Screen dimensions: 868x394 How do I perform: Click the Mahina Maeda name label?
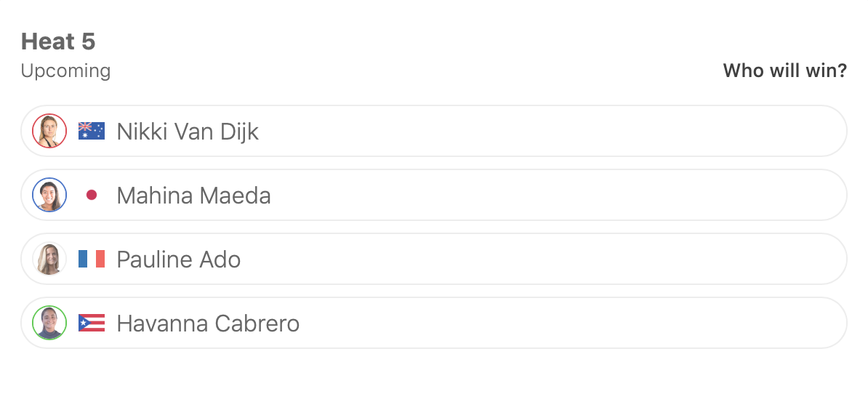point(193,196)
